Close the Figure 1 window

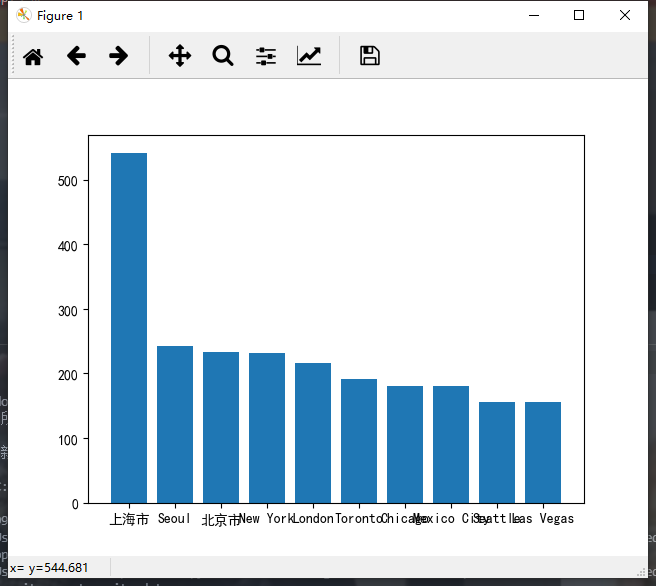[x=625, y=15]
